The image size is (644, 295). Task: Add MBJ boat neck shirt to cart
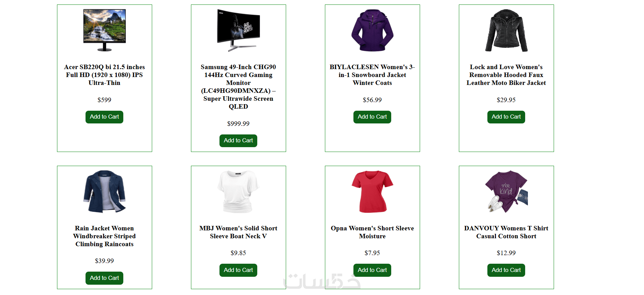tap(238, 270)
